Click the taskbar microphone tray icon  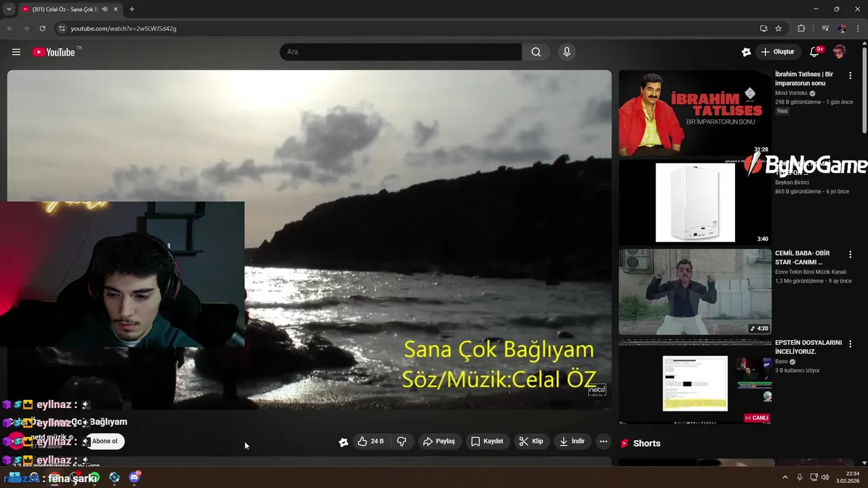[800, 477]
